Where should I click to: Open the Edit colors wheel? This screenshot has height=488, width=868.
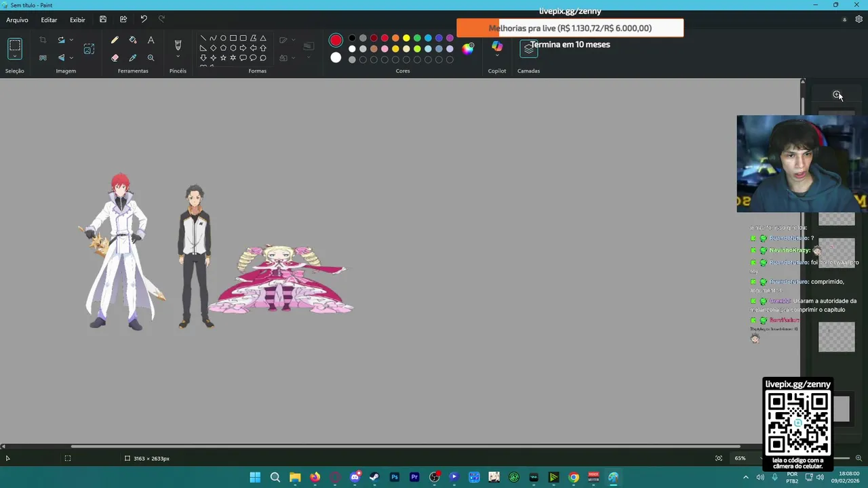coord(468,48)
